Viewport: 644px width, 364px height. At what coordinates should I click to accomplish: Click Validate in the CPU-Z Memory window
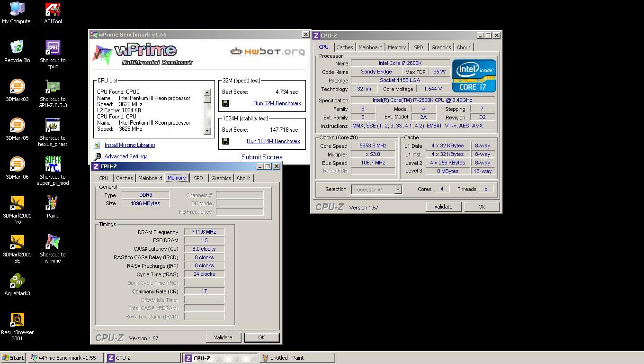(x=223, y=337)
